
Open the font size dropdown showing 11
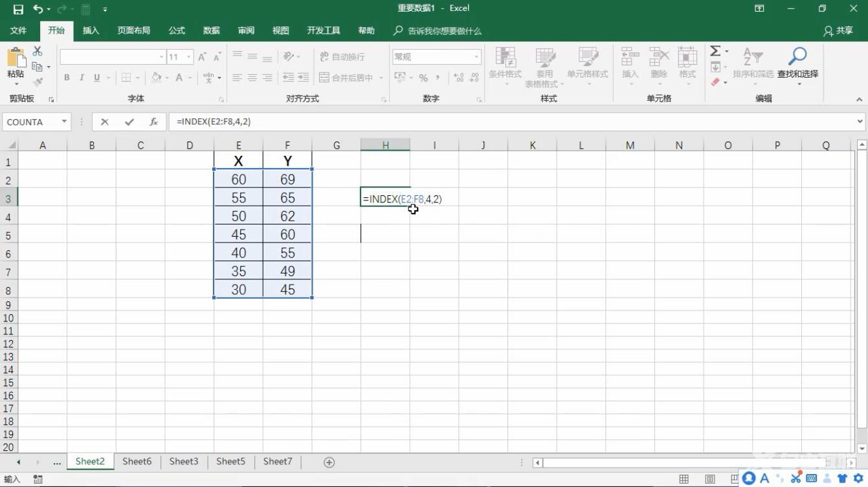pos(189,57)
